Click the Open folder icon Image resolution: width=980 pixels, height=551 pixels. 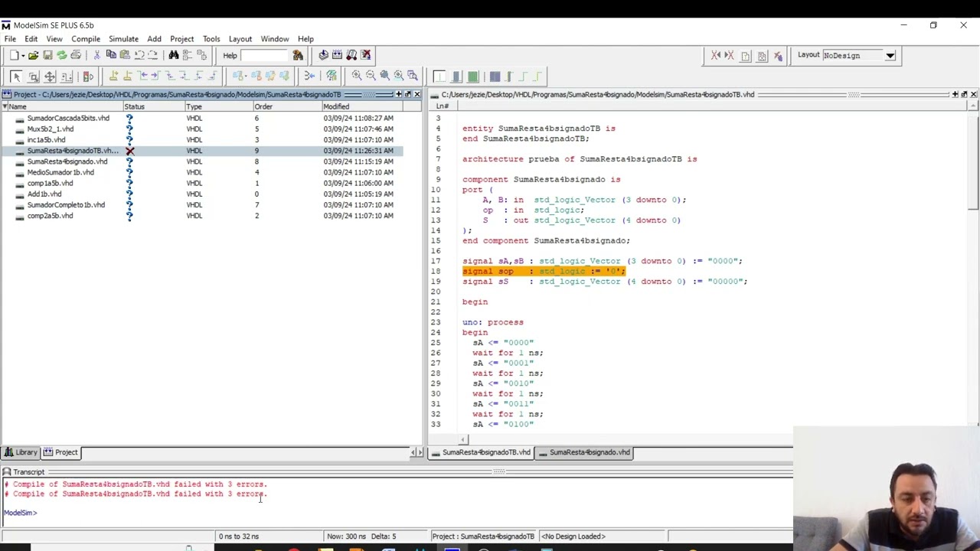coord(34,55)
